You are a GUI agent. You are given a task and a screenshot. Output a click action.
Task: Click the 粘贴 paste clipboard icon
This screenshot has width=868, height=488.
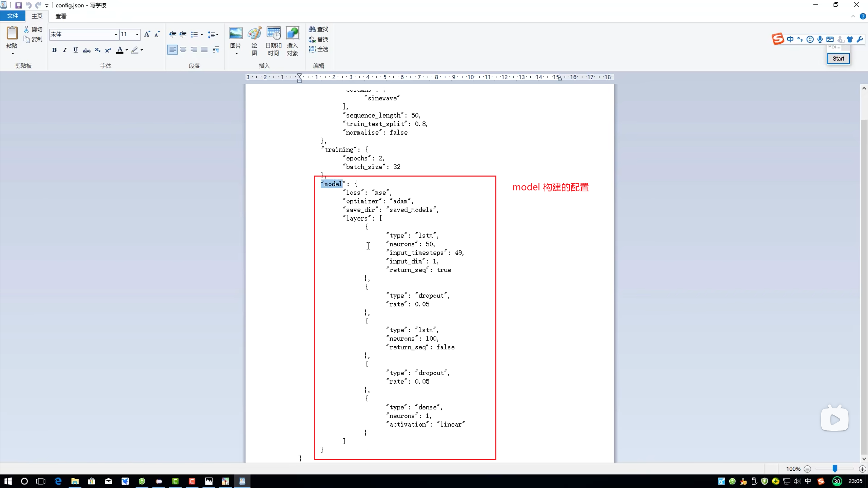[12, 33]
